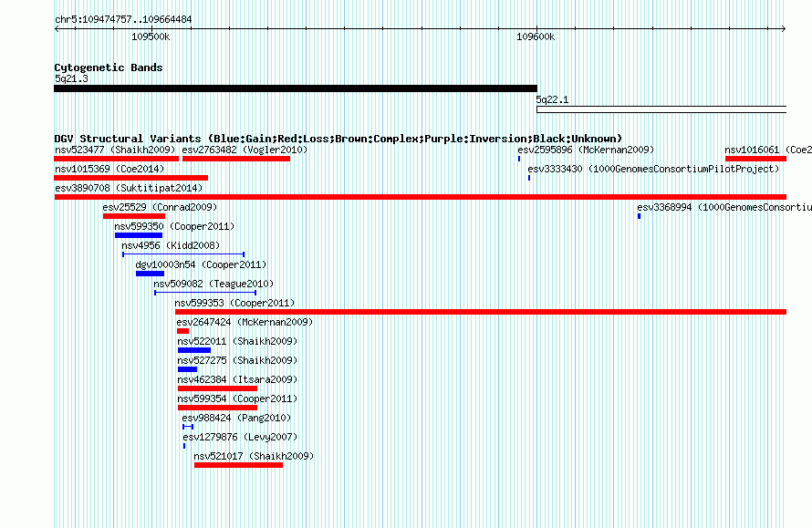Select the short red bar under esv2647424
812x528 pixels.
[182, 331]
